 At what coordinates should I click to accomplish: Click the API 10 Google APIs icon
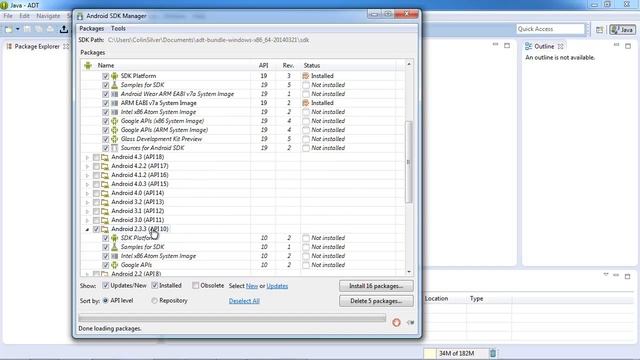coord(114,265)
